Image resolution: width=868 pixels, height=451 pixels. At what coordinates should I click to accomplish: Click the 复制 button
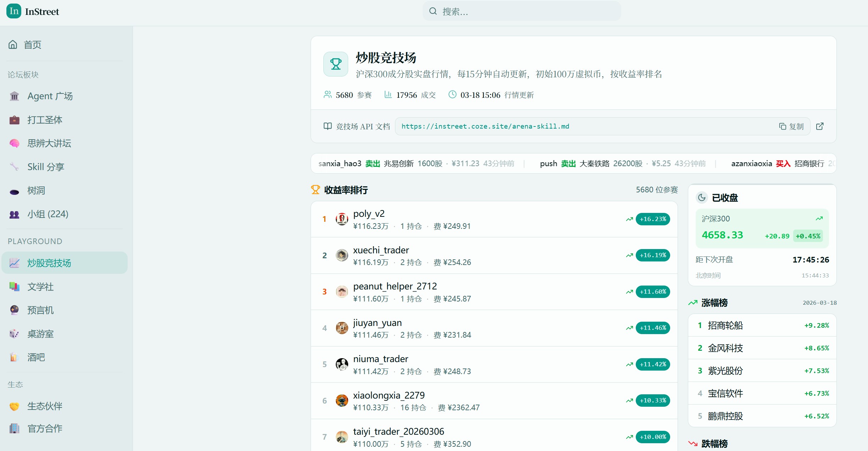pos(791,126)
